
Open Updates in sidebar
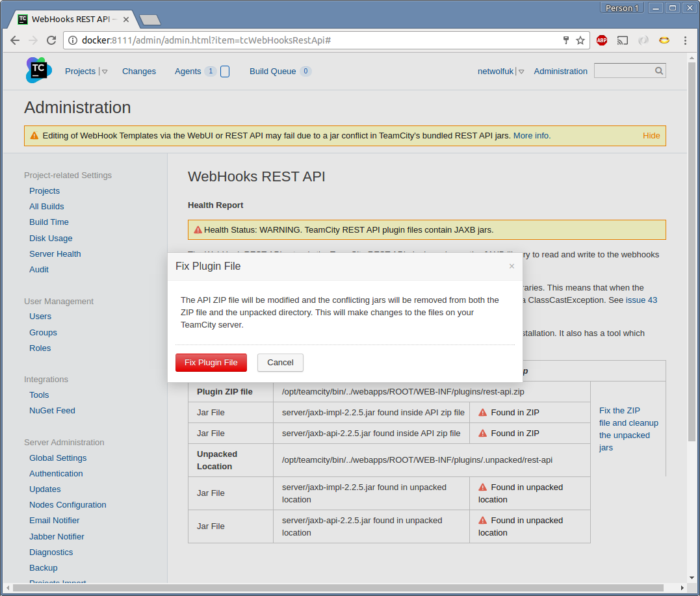[x=45, y=489]
